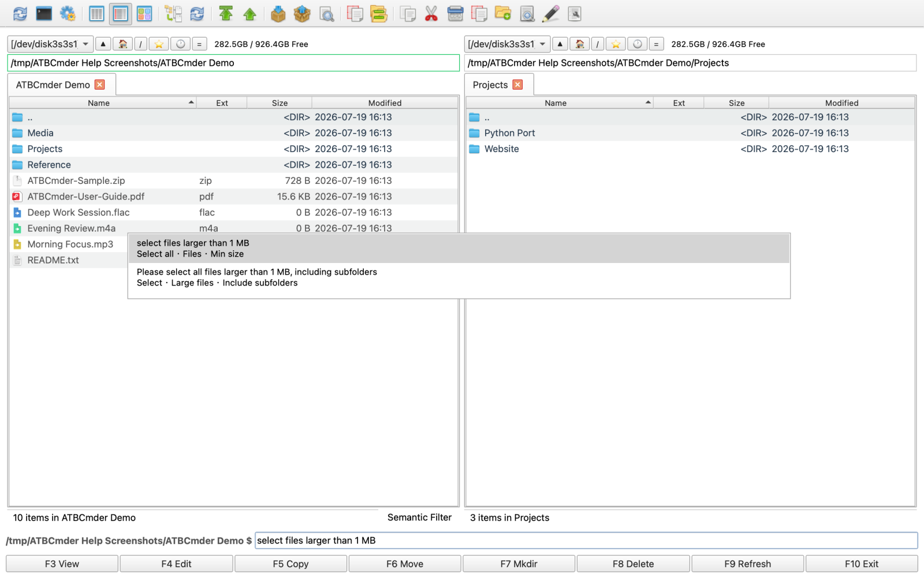
Task: Click right panel up-triangle parent button
Action: coord(560,44)
